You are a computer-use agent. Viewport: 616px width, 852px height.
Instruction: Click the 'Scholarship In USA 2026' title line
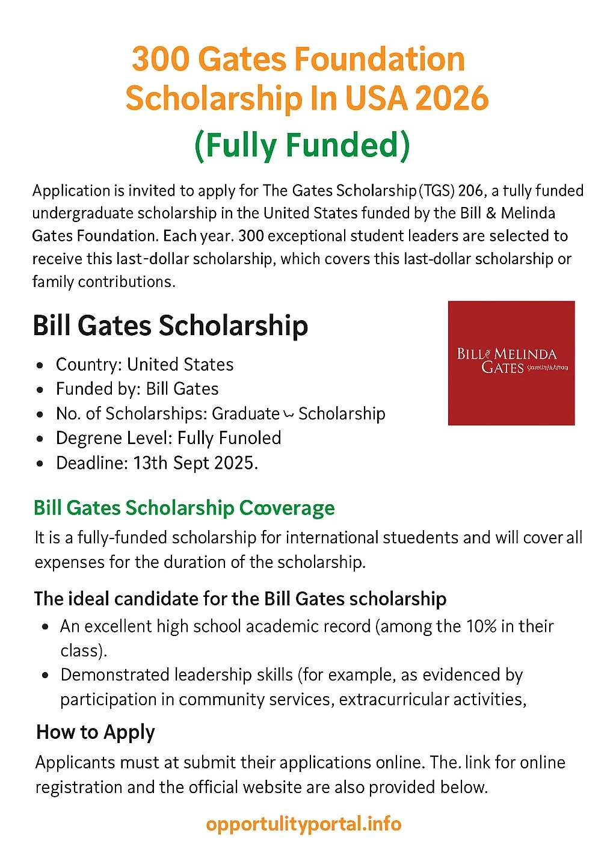(307, 98)
